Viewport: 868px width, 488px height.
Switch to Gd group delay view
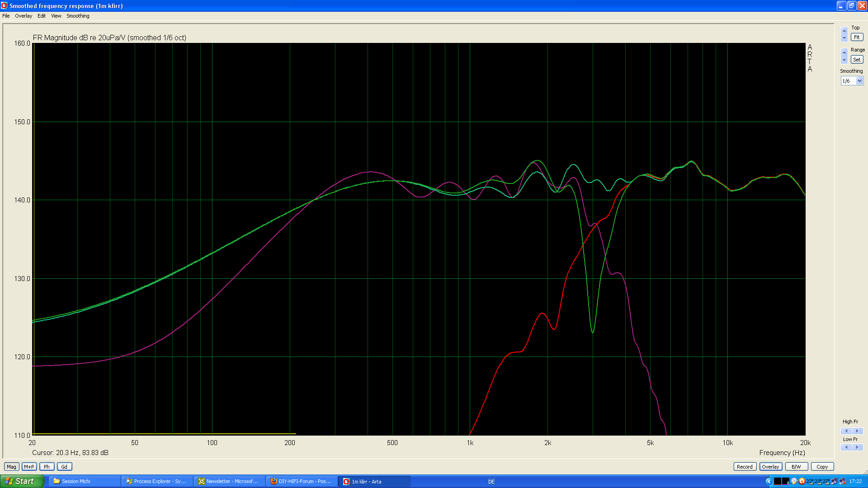point(64,467)
